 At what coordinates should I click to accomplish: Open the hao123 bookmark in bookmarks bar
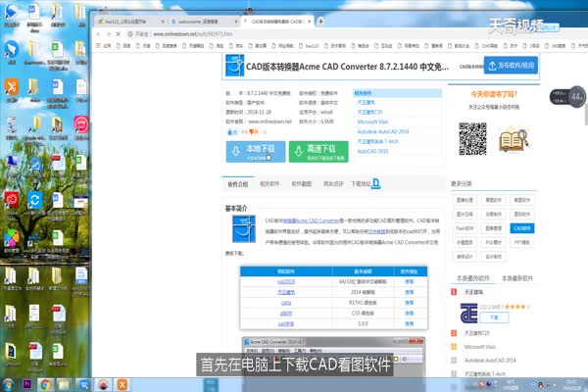pyautogui.click(x=309, y=46)
